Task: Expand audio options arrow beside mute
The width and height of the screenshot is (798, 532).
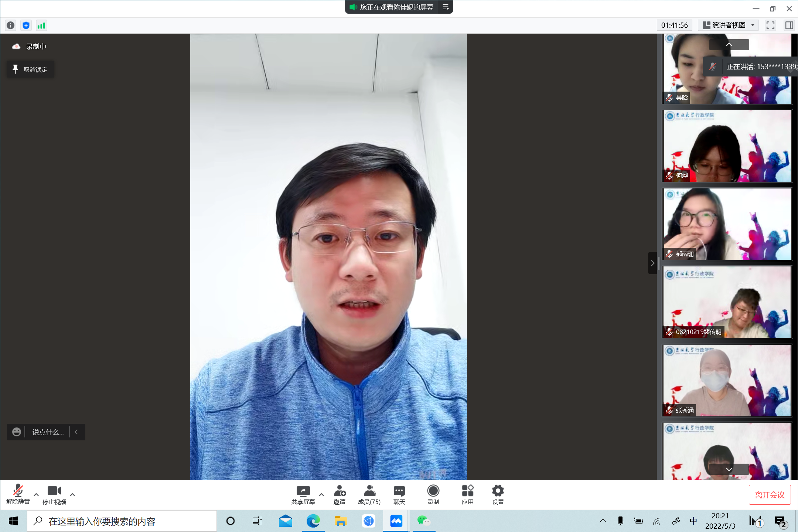Action: 36,494
